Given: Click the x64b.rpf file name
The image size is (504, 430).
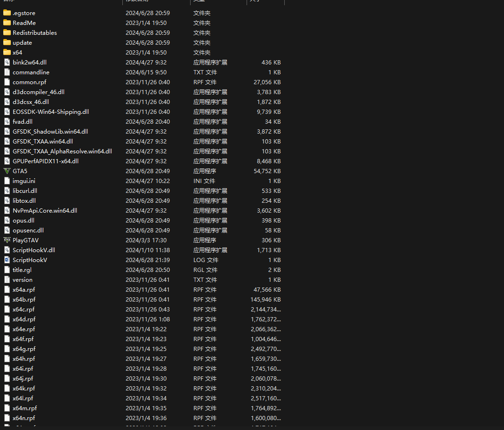Looking at the screenshot, I should [x=24, y=300].
